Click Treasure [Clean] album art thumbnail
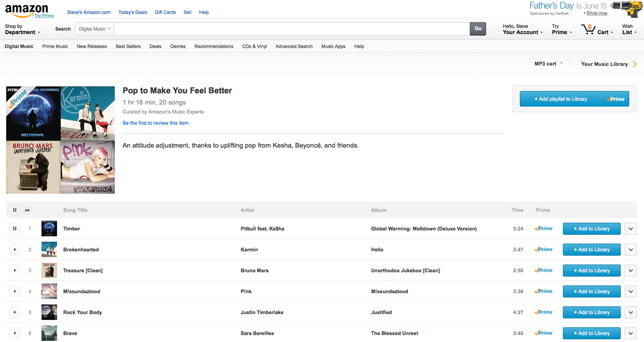Screen dimensions: 644x342 (x=49, y=271)
